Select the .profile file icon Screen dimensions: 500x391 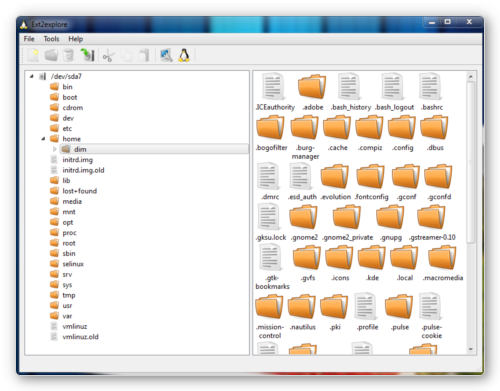365,306
